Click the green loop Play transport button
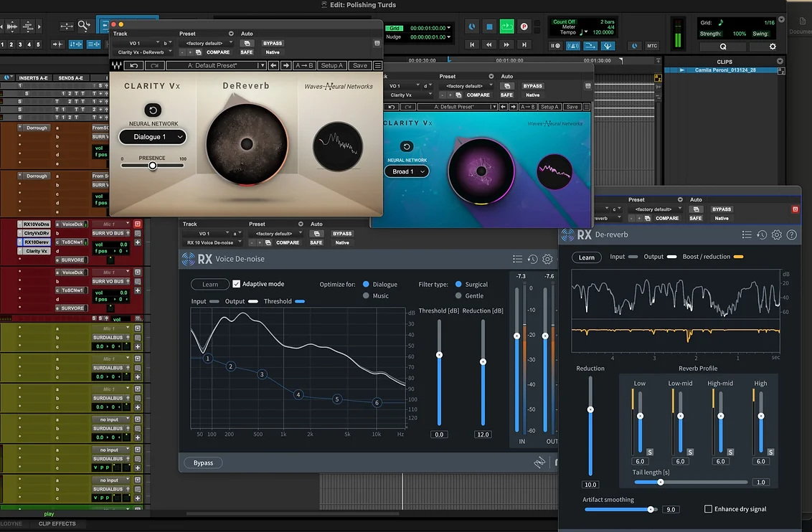The height and width of the screenshot is (532, 812). [x=506, y=27]
